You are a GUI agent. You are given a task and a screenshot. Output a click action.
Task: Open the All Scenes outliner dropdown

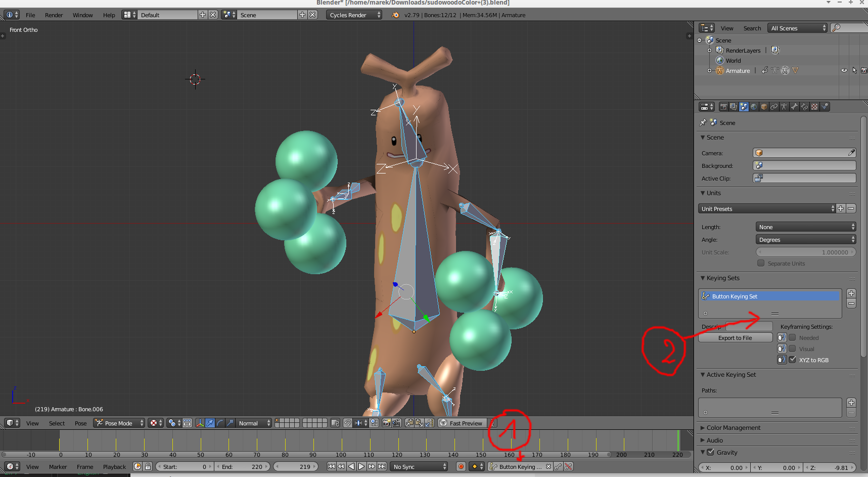click(797, 28)
